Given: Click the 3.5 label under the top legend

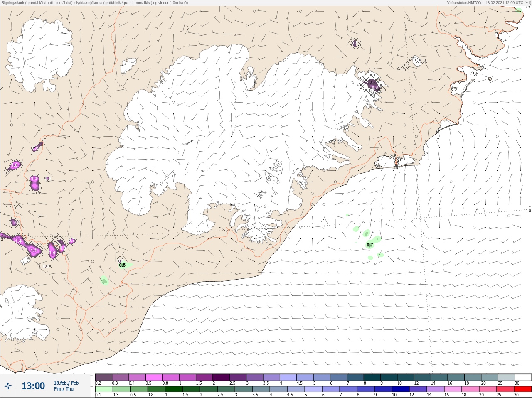Looking at the screenshot, I should click(266, 383).
